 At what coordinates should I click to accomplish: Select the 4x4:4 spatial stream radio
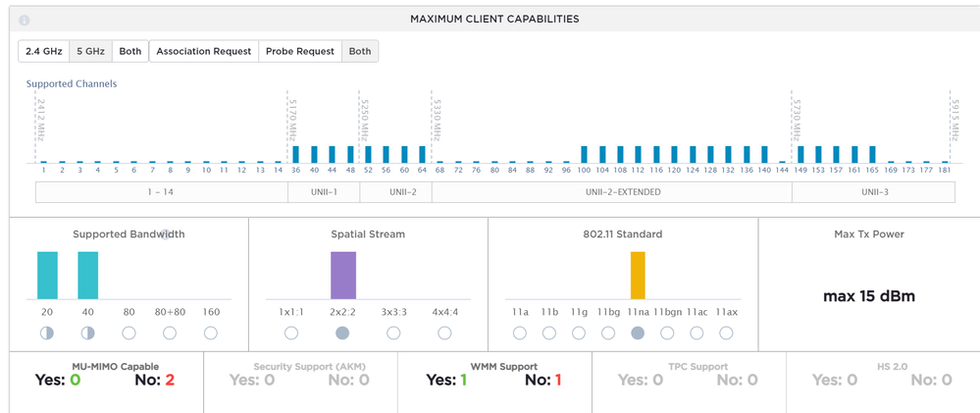point(444,333)
